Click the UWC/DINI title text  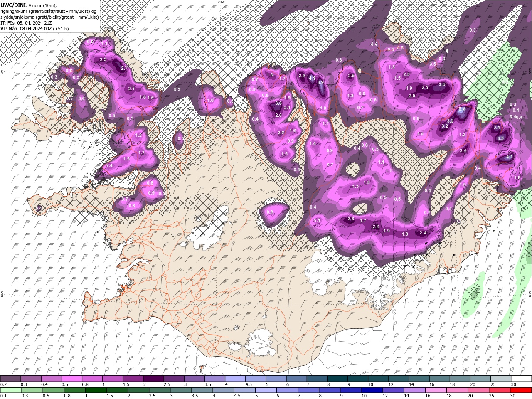[x=13, y=5]
